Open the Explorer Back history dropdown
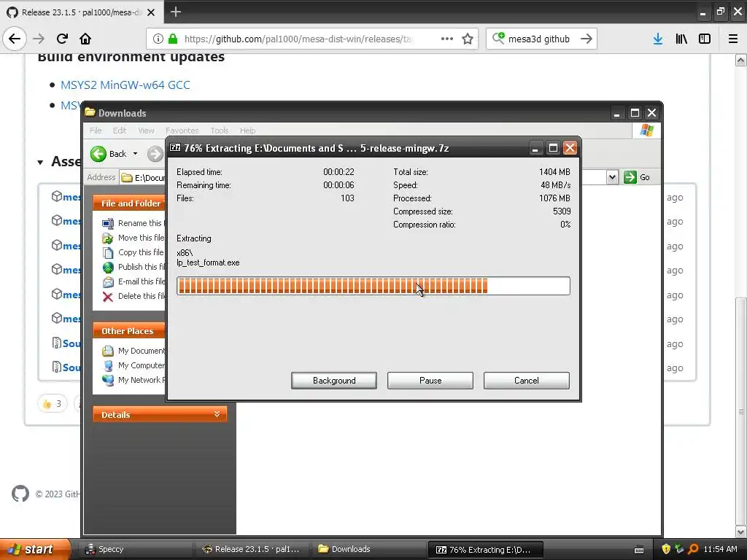The image size is (747, 560). [135, 154]
